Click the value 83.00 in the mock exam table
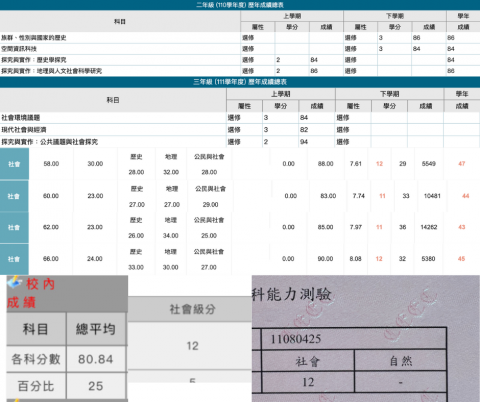Image resolution: width=480 pixels, height=402 pixels. point(328,196)
